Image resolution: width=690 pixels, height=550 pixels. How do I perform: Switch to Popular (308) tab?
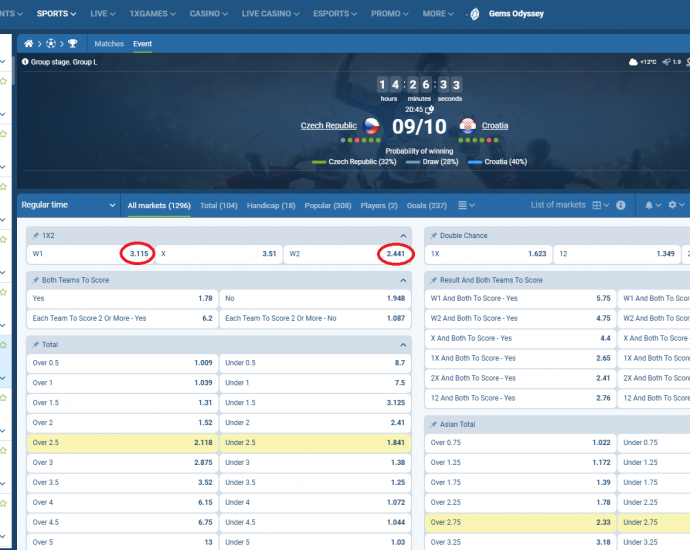tap(328, 205)
